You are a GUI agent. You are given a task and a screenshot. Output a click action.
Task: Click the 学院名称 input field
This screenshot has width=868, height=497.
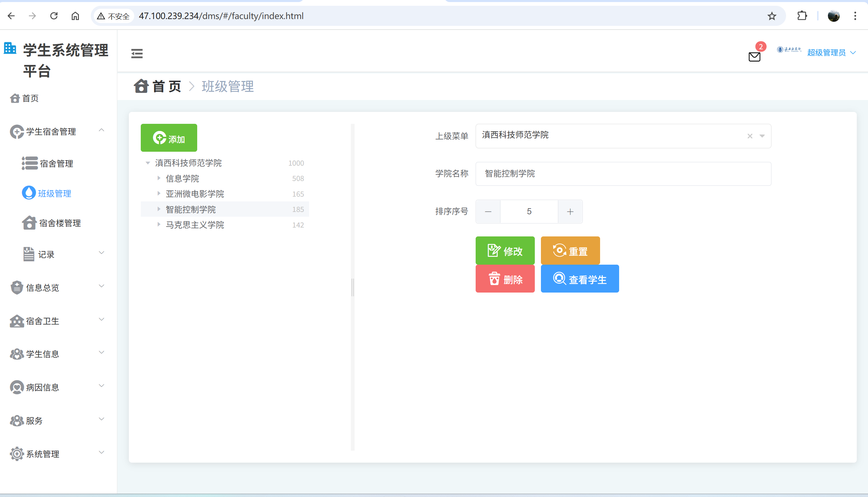coord(623,174)
